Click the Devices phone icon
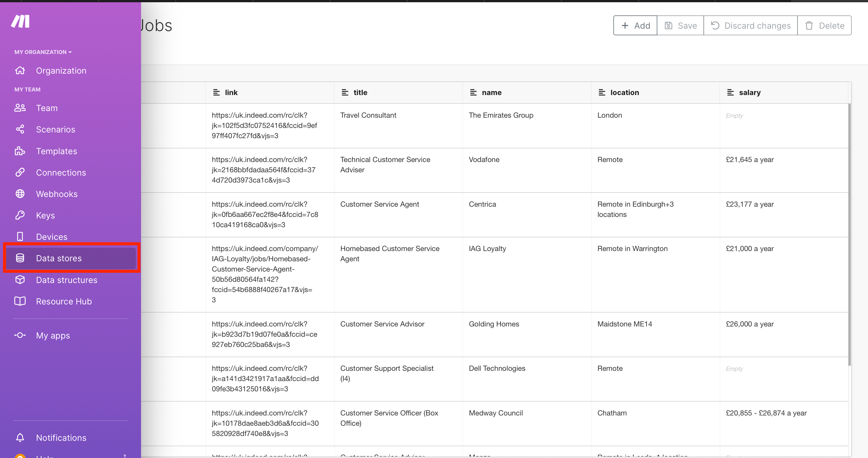The height and width of the screenshot is (458, 868). click(20, 237)
